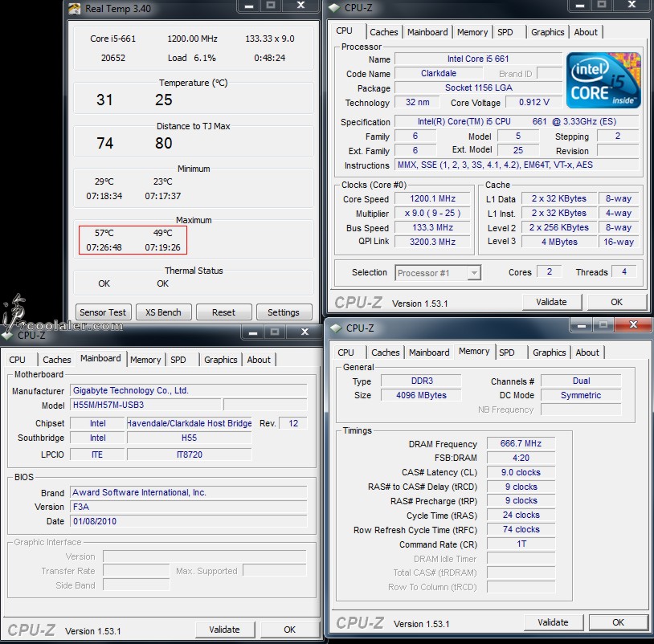
Task: Click the memory Type value 'DDR3'
Action: tap(421, 381)
